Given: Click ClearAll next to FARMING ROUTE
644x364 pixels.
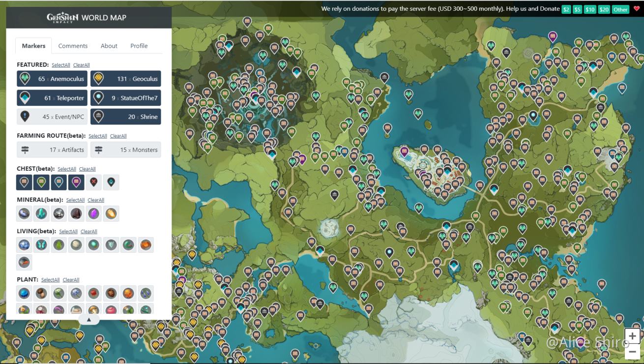Looking at the screenshot, I should (x=118, y=136).
